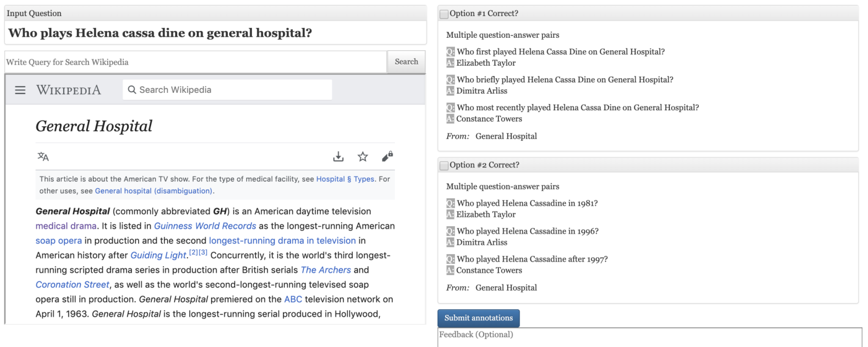Viewport: 868px width, 347px height.
Task: Tick the Option #2 Correct checkbox
Action: 444,165
